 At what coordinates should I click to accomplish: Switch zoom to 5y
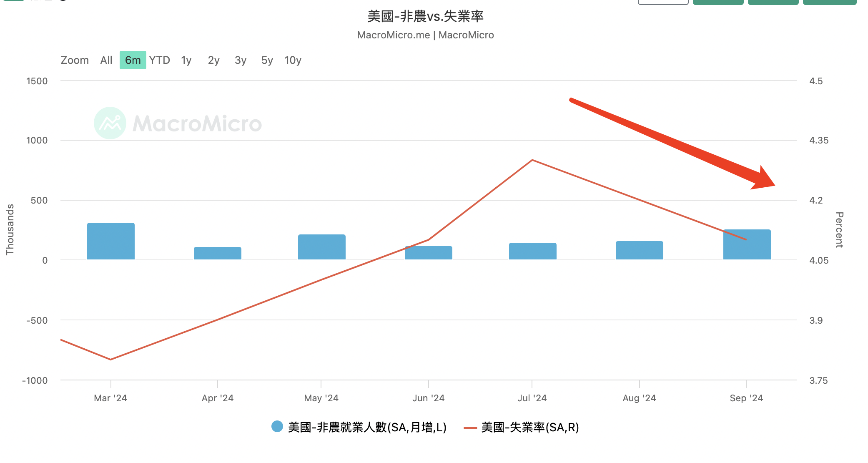click(x=267, y=60)
